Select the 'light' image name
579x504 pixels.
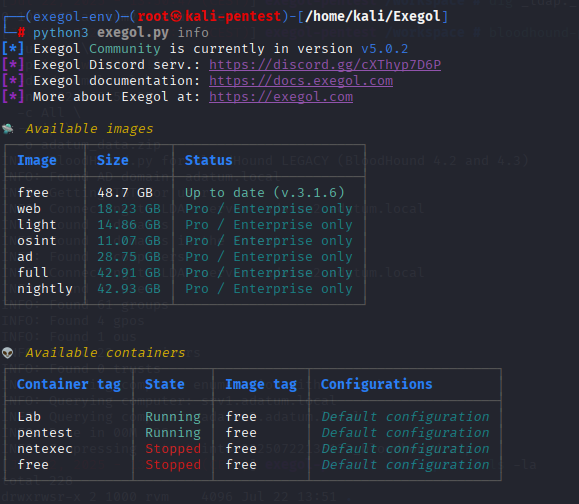pyautogui.click(x=37, y=224)
